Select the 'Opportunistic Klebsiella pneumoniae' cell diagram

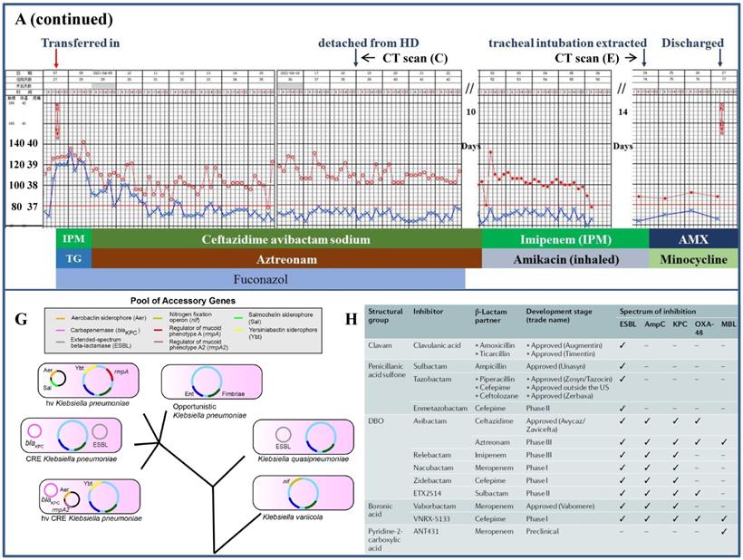[212, 381]
